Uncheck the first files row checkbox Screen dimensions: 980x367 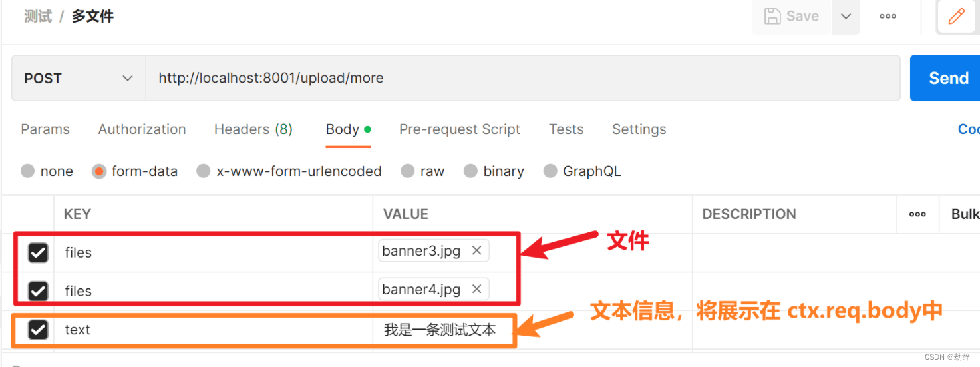coord(38,252)
